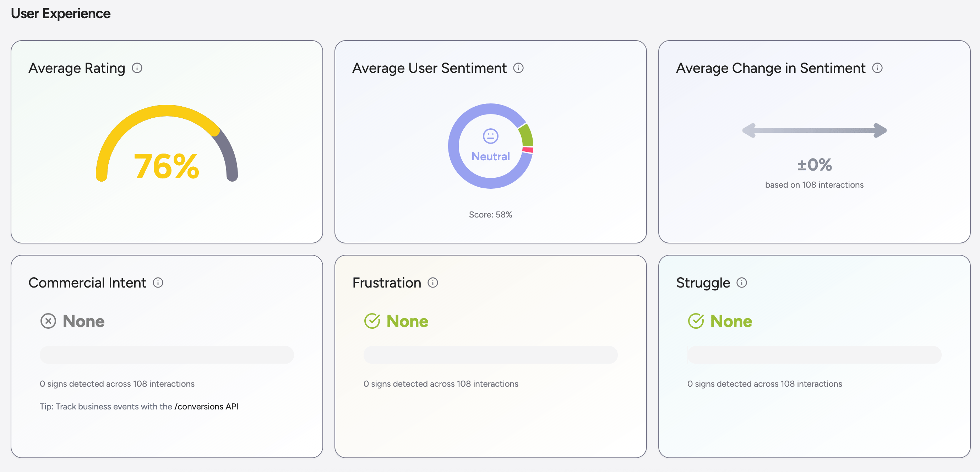Click the Score: 58% text
980x472 pixels.
(490, 214)
